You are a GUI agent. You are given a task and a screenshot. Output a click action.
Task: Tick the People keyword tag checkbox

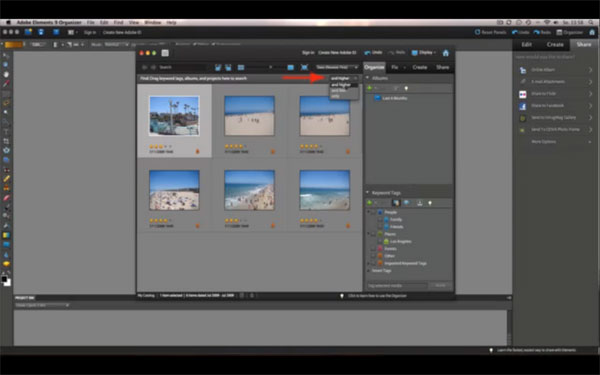(x=373, y=212)
